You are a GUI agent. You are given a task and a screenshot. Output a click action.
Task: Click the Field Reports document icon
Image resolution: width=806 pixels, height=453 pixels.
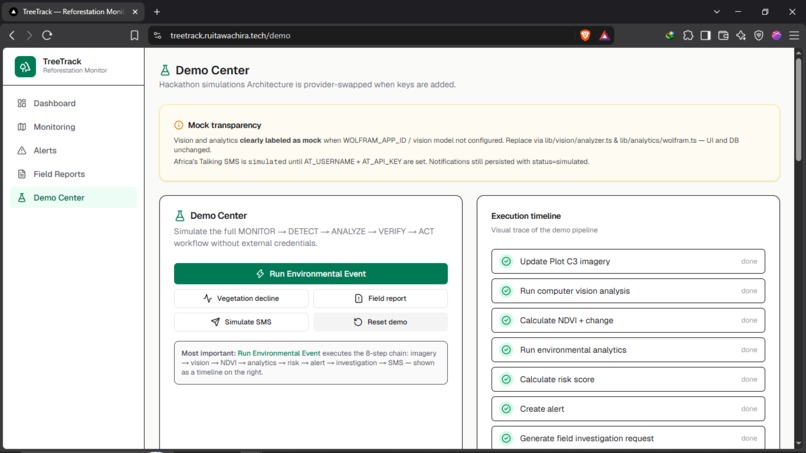click(x=22, y=174)
